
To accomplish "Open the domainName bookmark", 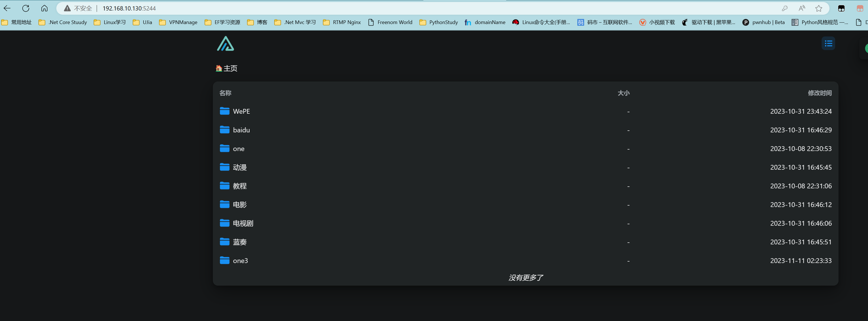I will click(x=485, y=22).
